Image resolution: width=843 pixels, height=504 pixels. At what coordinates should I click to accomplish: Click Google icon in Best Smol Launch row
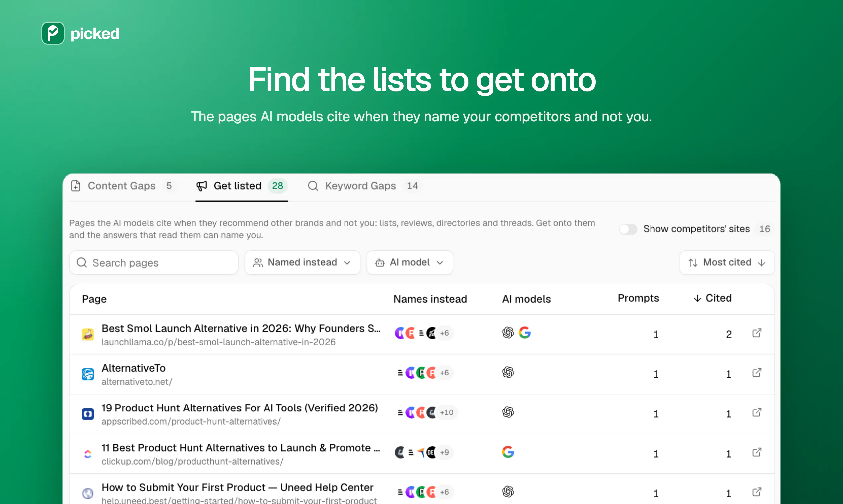[524, 333]
